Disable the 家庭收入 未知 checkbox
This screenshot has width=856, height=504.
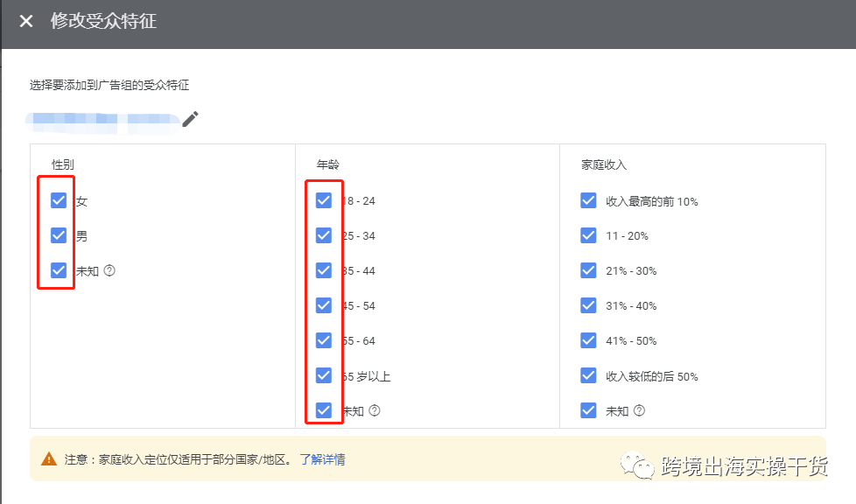coord(588,410)
